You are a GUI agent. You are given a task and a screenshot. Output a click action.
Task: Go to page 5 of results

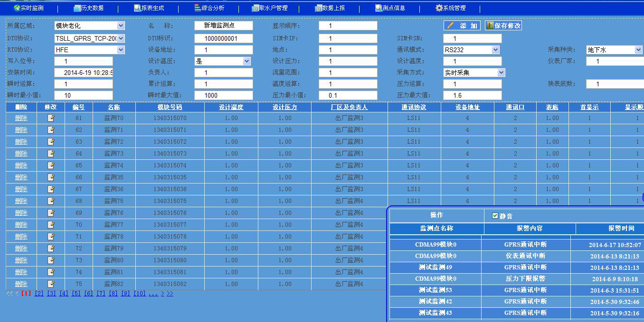click(76, 294)
